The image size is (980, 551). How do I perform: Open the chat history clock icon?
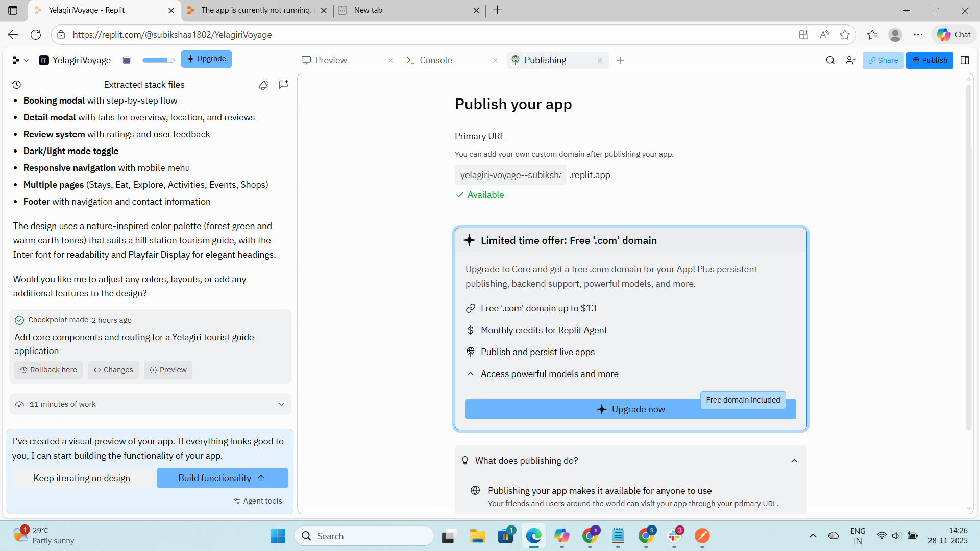pyautogui.click(x=16, y=85)
